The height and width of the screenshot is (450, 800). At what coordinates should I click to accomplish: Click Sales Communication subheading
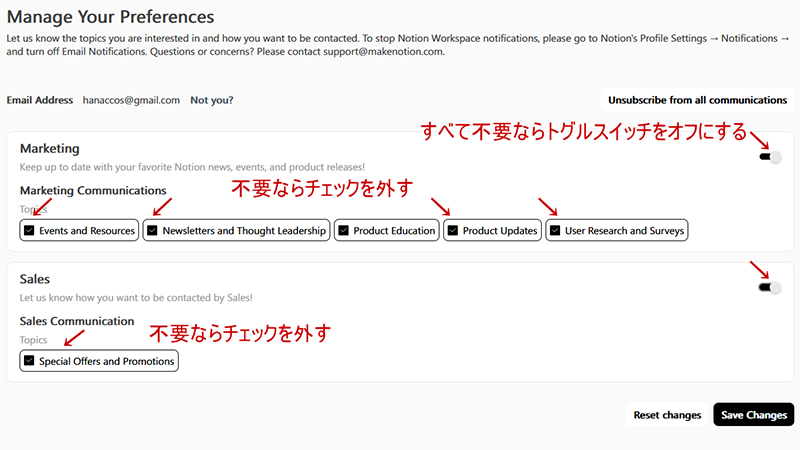pos(77,321)
